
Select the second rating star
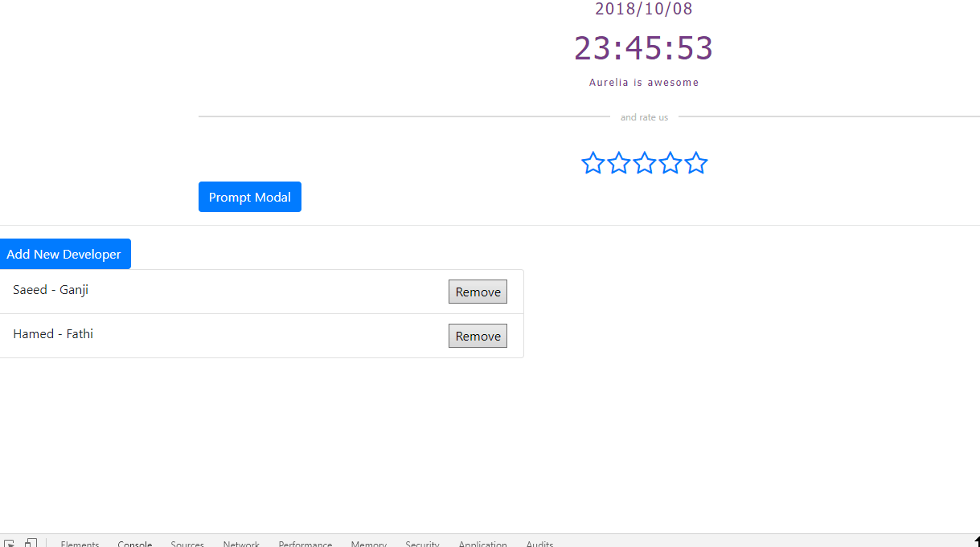[618, 163]
